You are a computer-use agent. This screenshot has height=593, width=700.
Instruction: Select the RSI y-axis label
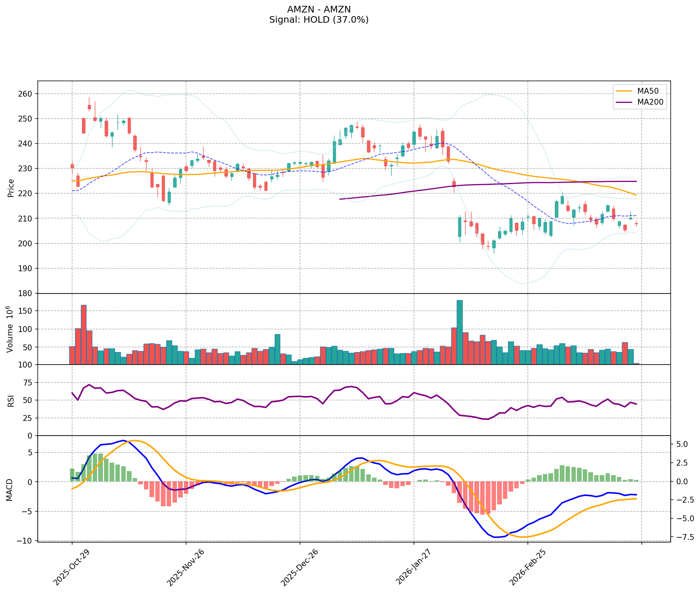(x=11, y=400)
